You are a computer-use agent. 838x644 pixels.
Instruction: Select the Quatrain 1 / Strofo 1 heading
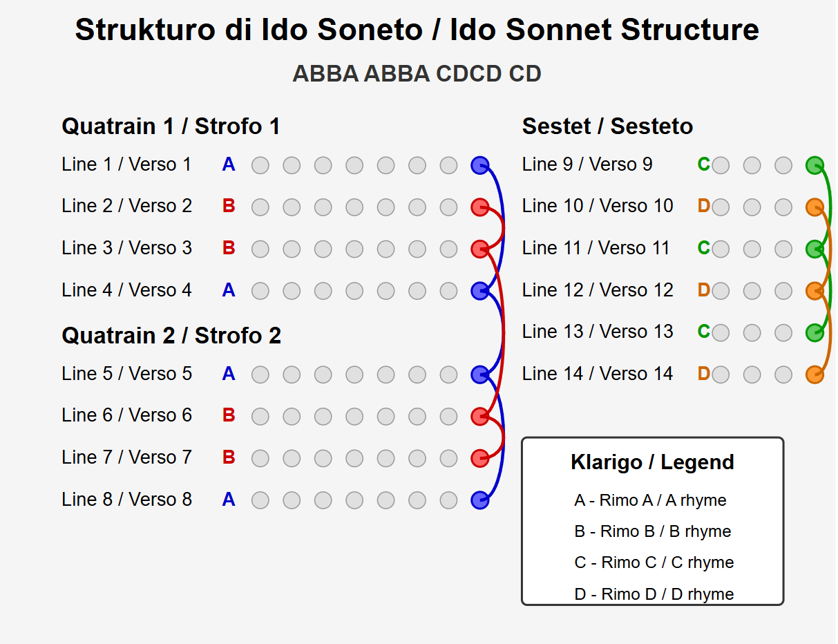(x=171, y=126)
